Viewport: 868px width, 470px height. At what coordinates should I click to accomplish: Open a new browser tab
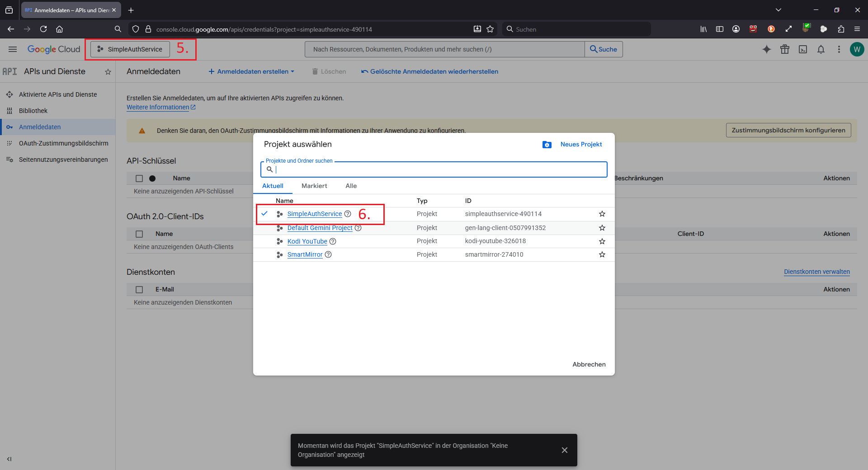131,10
